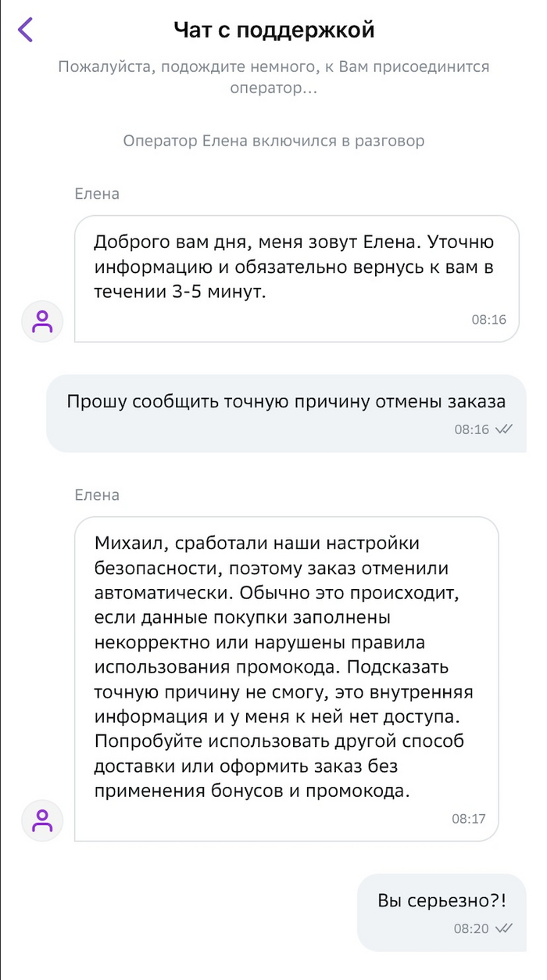Tap read checkmarks on the 08:20 message
Image resolution: width=547 pixels, height=980 pixels.
[x=504, y=928]
